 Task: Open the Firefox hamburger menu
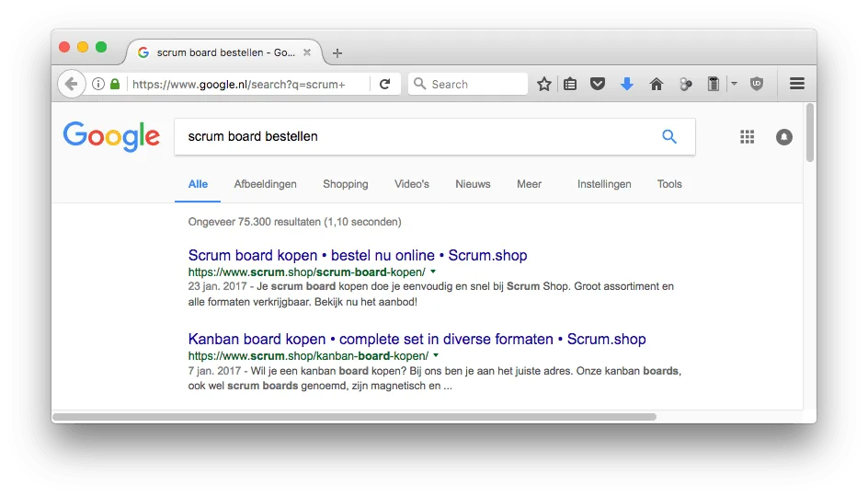[797, 84]
